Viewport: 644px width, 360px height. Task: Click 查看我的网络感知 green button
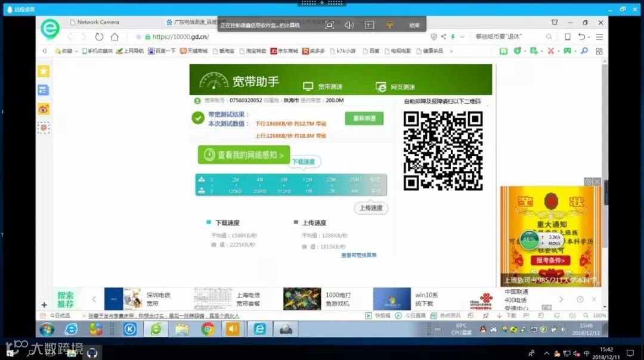tap(244, 155)
